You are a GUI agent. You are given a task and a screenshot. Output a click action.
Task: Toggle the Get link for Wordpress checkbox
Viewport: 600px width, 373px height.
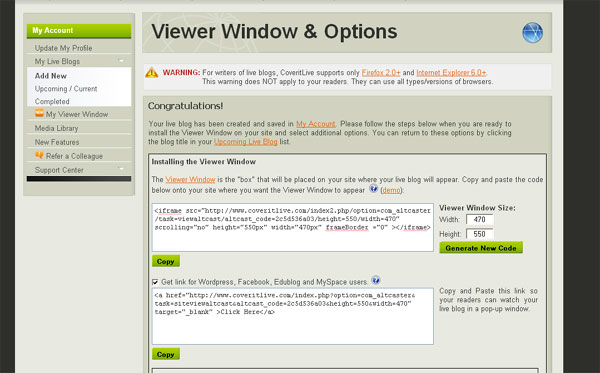155,282
